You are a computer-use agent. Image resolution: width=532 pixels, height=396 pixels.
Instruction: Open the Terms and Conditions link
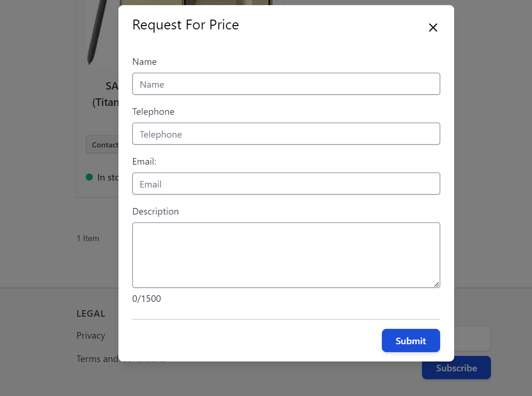[x=97, y=359]
